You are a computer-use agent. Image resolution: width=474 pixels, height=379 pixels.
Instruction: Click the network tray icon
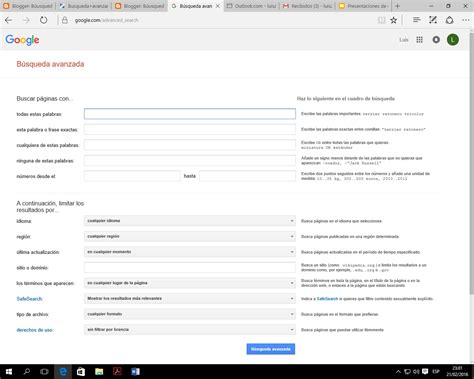pos(407,372)
